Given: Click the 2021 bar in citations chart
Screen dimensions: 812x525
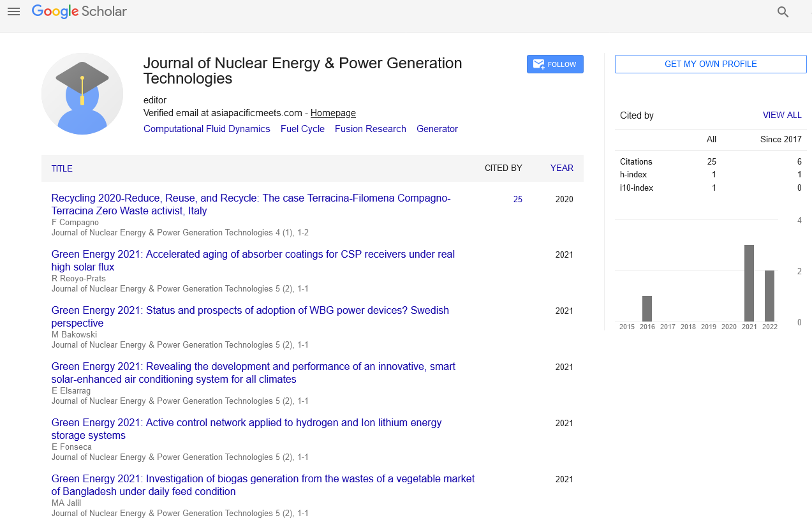Looking at the screenshot, I should 749,283.
